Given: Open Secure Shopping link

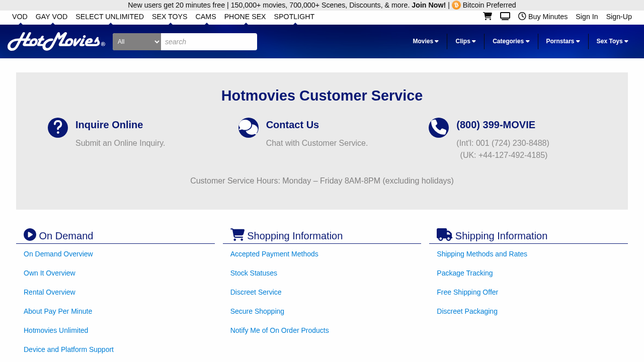Looking at the screenshot, I should click(x=257, y=311).
